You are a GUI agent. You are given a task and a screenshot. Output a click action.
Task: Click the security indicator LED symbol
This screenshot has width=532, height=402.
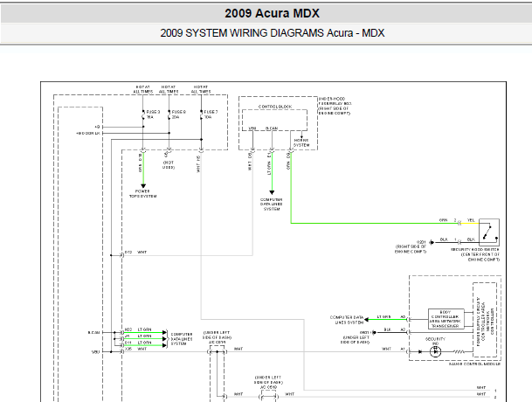pos(435,351)
